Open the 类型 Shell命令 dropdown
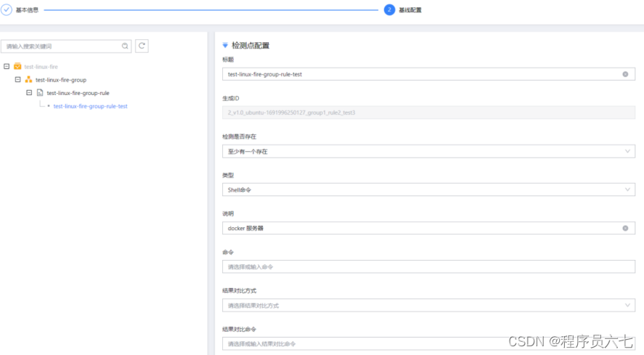 coord(428,189)
